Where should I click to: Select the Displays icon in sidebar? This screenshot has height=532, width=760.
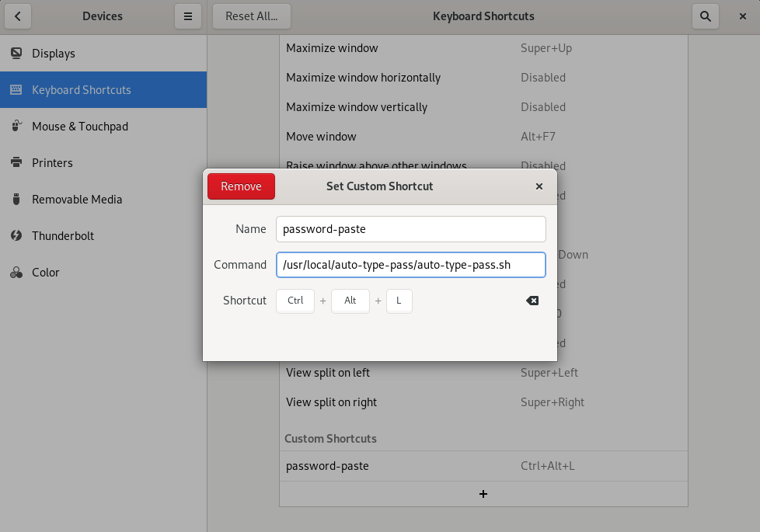pos(16,54)
